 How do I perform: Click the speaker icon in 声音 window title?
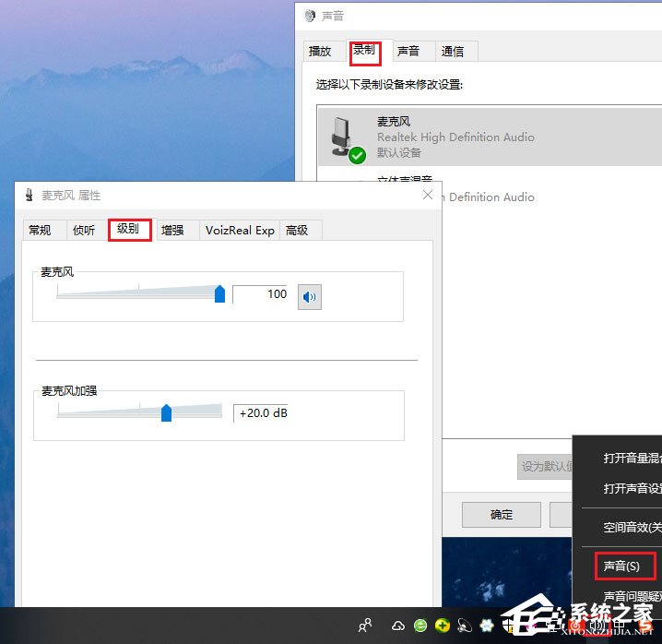(x=310, y=16)
